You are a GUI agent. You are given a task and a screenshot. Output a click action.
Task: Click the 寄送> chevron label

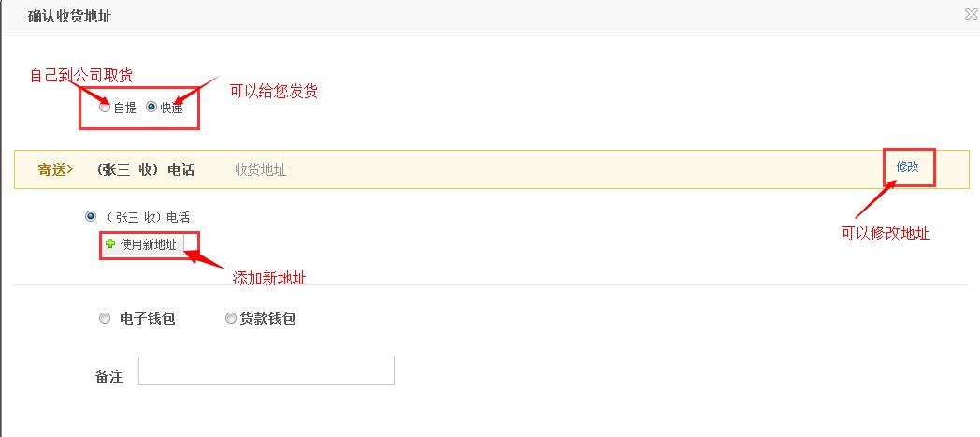coord(55,169)
